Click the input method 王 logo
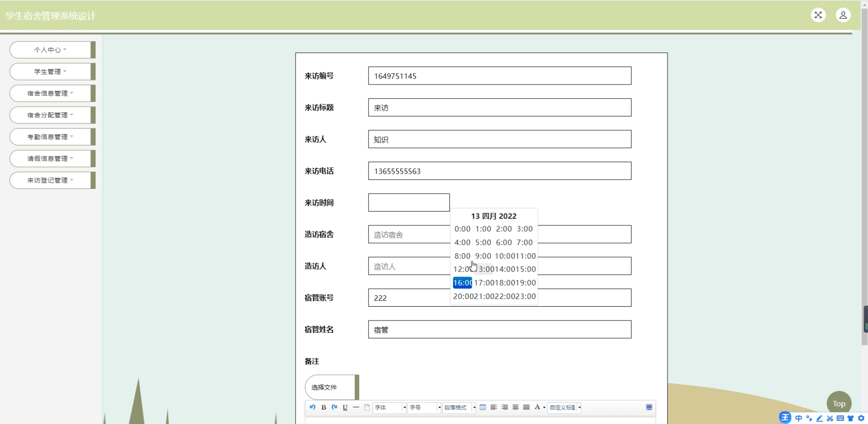 coord(785,418)
